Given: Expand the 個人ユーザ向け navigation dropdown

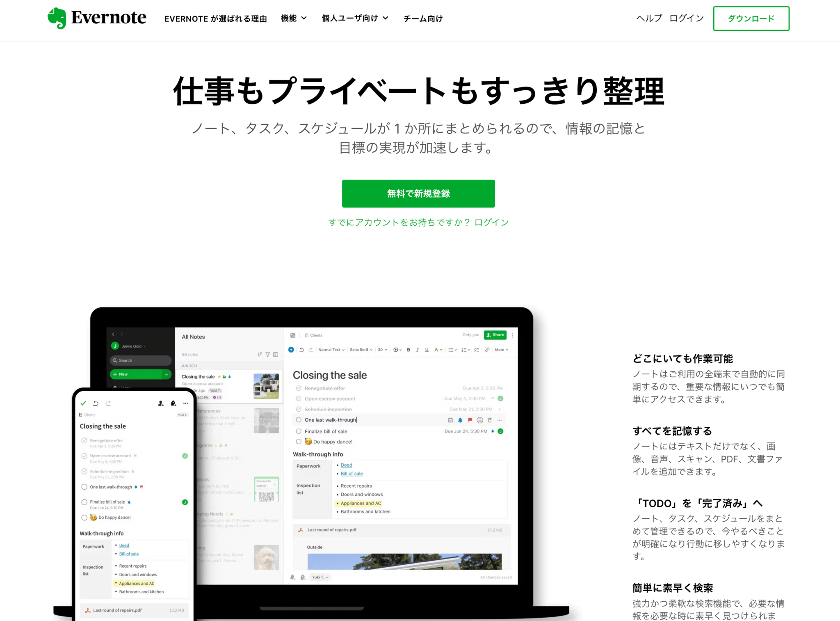Looking at the screenshot, I should (355, 18).
